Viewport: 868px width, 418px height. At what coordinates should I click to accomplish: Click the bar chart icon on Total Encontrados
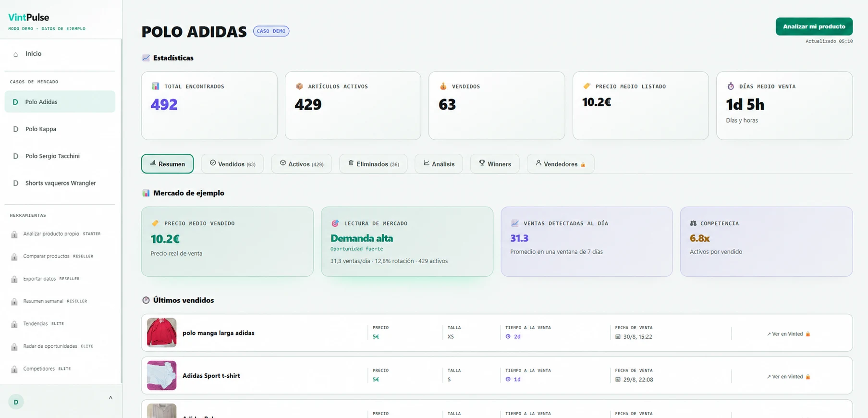[155, 86]
